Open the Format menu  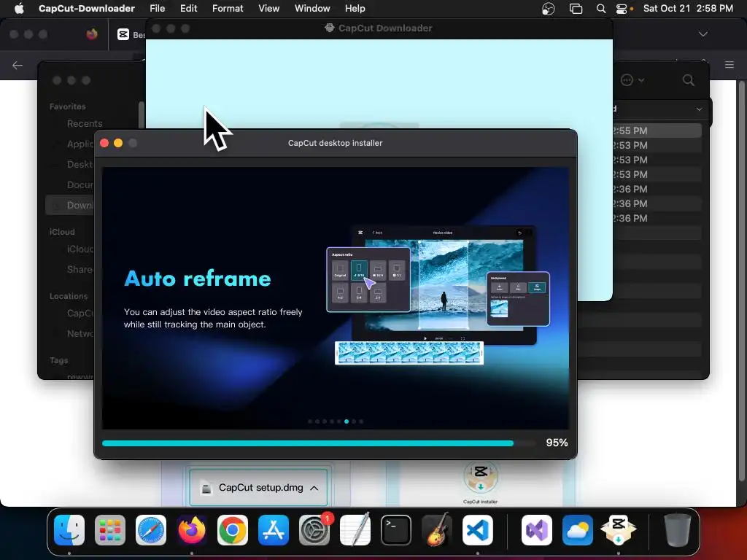pos(228,9)
